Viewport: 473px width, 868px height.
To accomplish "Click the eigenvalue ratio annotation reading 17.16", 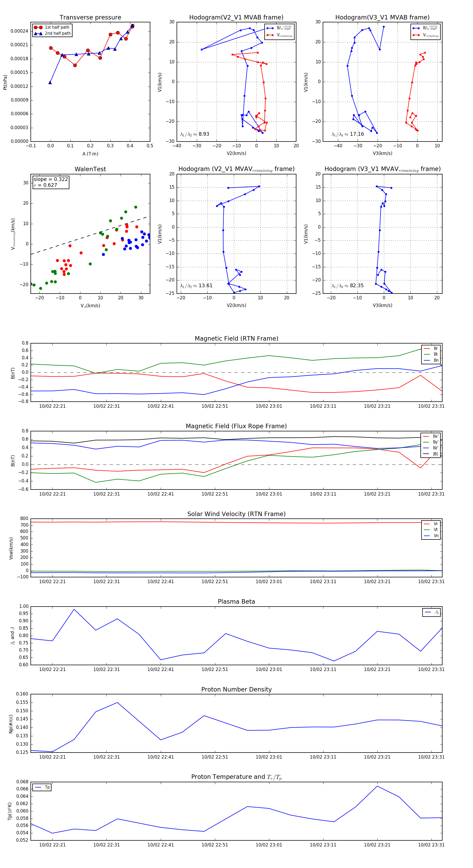I will 348,134.
